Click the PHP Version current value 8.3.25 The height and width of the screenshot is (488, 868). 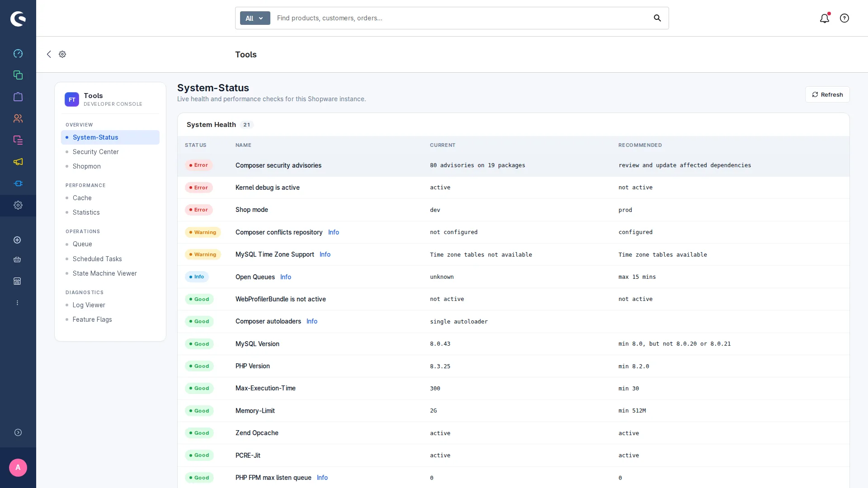440,366
